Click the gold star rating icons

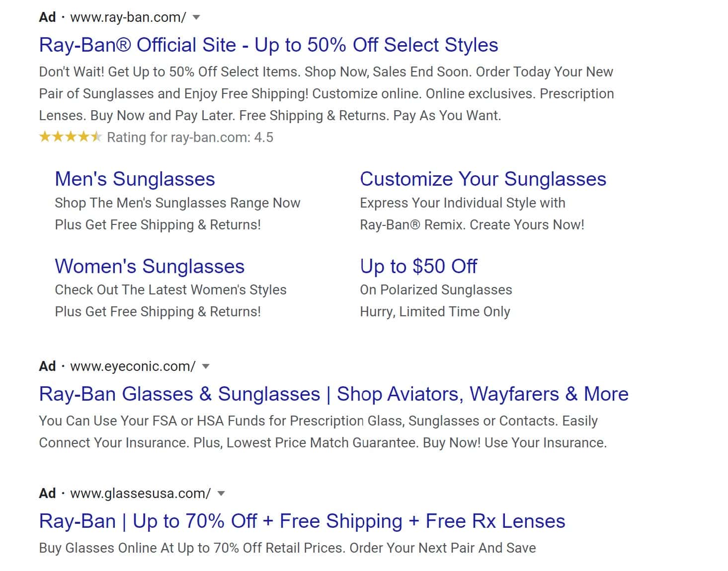click(x=70, y=137)
